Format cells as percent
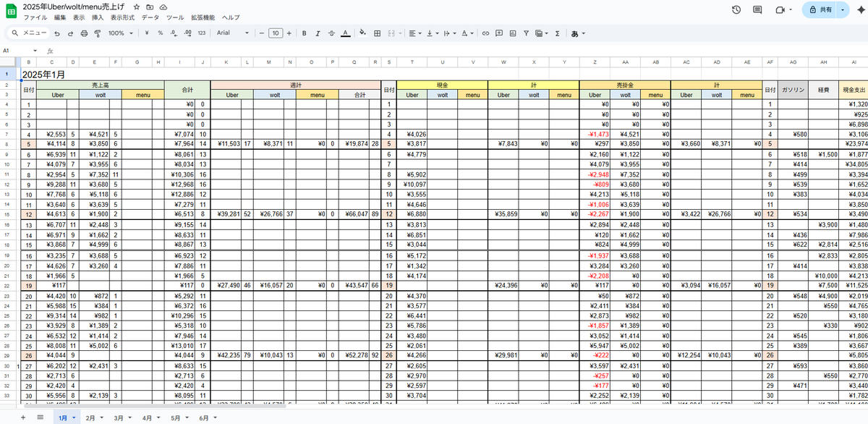 click(x=160, y=33)
